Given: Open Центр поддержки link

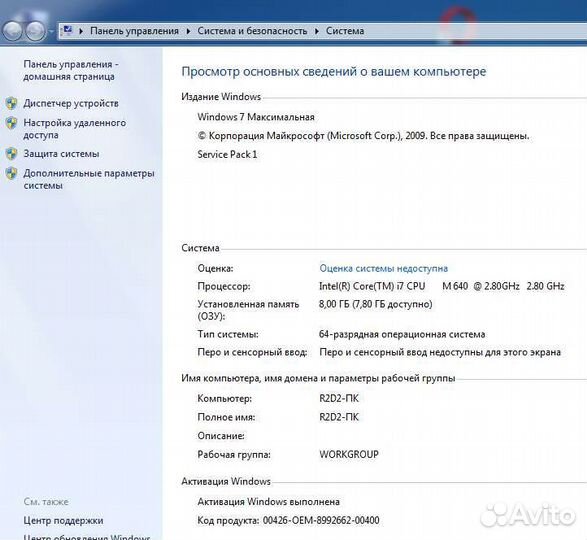Looking at the screenshot, I should (63, 520).
